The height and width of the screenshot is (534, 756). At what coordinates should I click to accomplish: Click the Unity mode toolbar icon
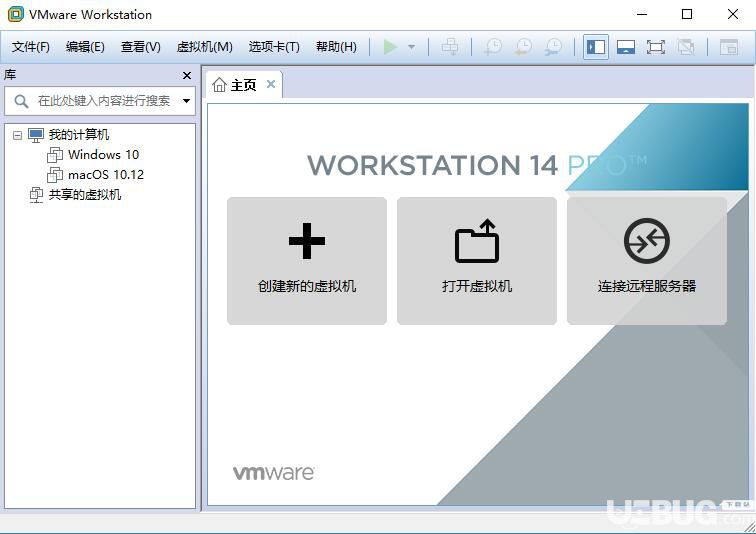tap(686, 47)
